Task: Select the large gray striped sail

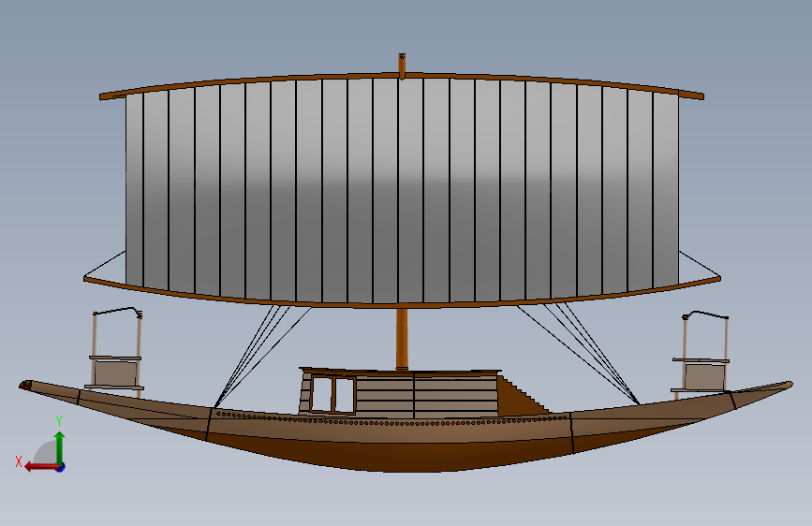Action: click(402, 192)
